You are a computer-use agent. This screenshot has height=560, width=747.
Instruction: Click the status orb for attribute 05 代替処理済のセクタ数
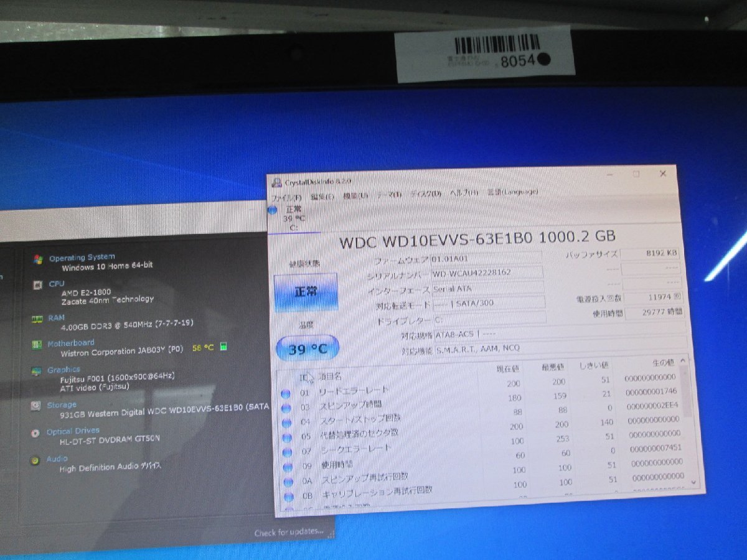point(287,437)
